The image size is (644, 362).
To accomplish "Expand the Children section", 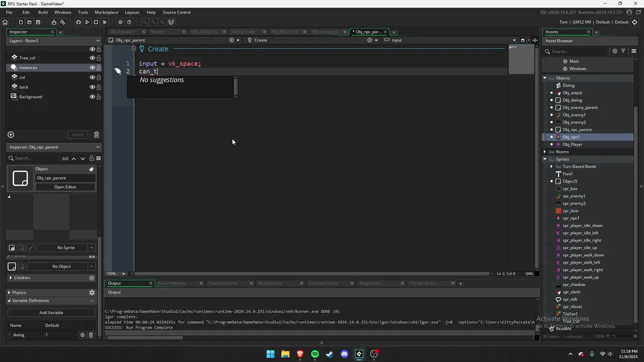I will click(11, 278).
